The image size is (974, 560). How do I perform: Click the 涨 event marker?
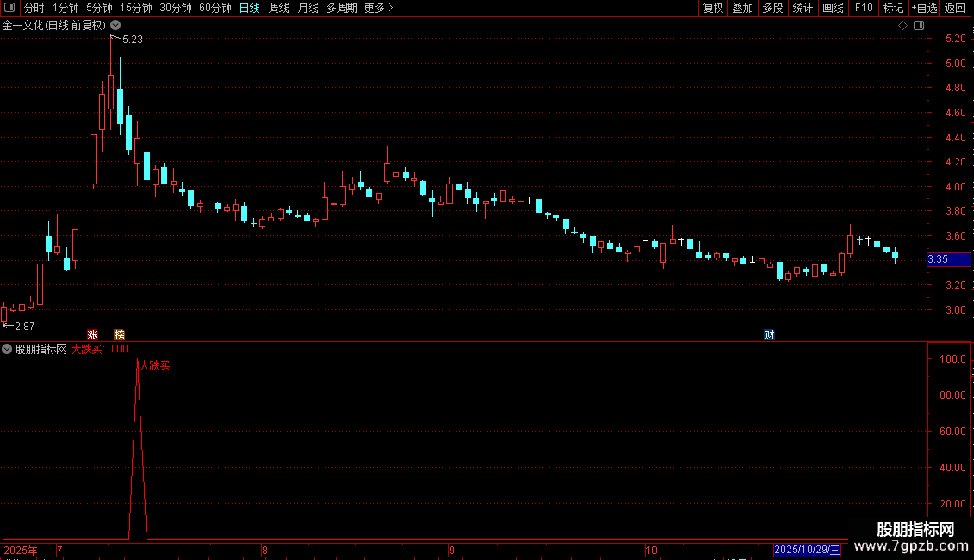click(x=92, y=335)
